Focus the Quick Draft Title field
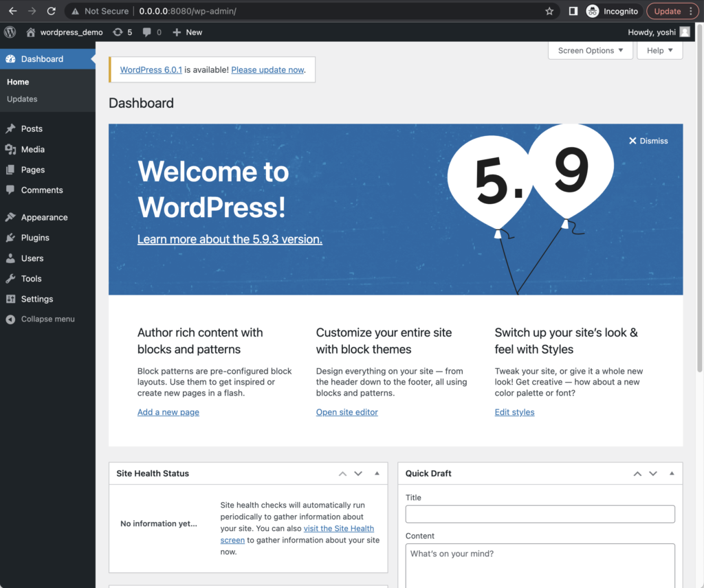704x588 pixels. tap(540, 514)
